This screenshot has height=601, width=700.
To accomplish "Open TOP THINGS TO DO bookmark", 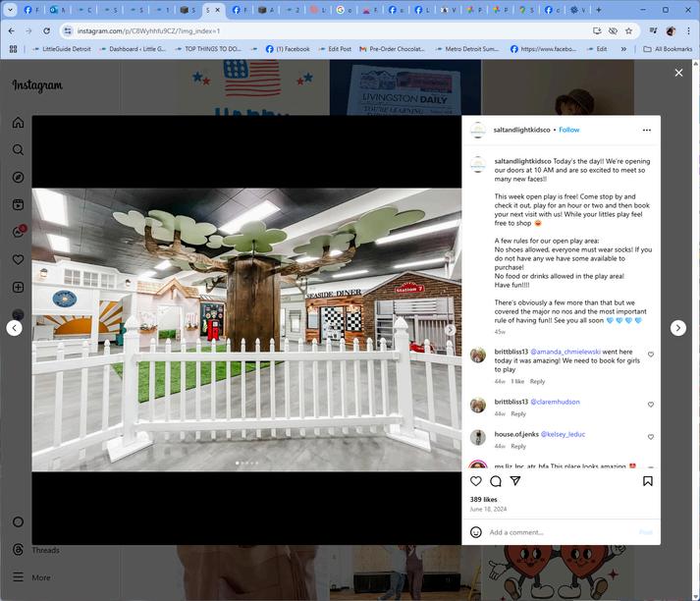I will click(x=208, y=49).
